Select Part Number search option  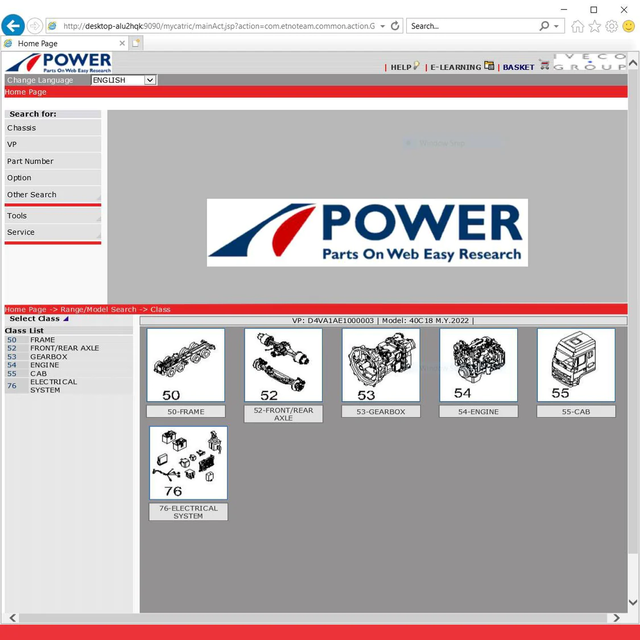[52, 161]
